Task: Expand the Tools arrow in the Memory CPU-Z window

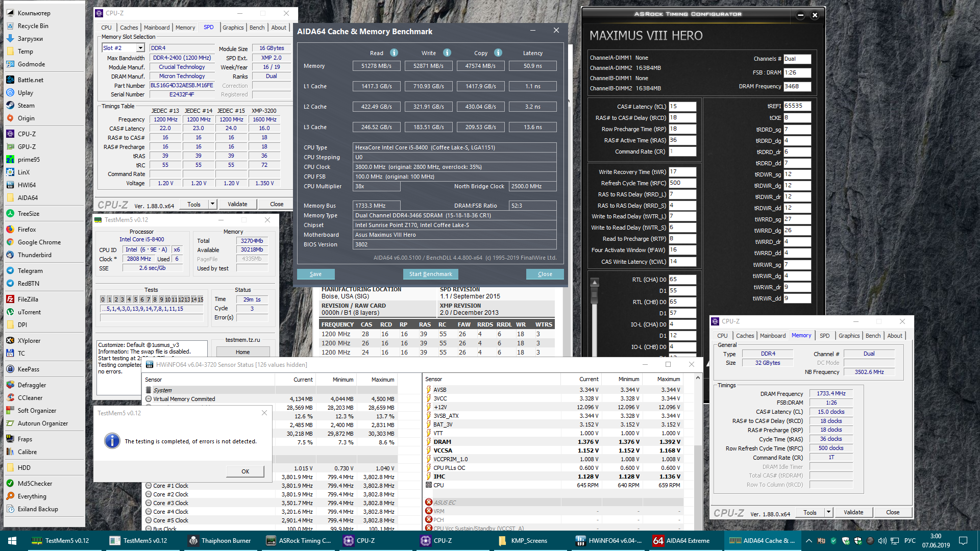Action: pyautogui.click(x=828, y=512)
